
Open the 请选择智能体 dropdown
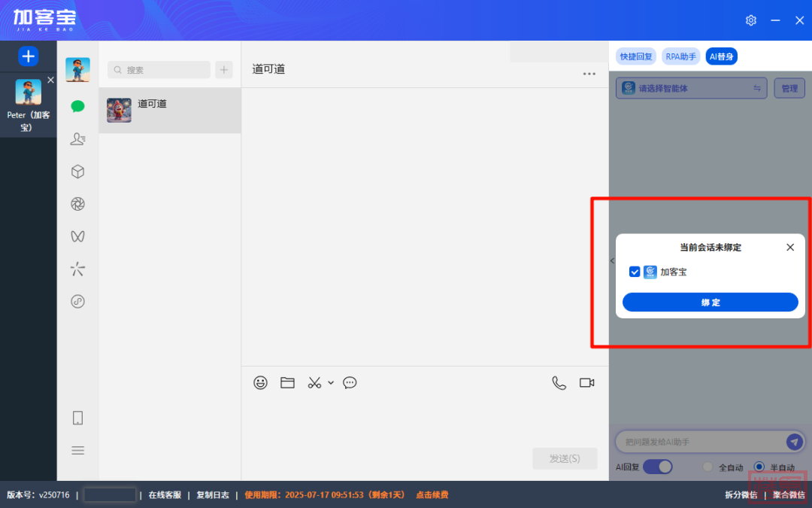pyautogui.click(x=691, y=88)
